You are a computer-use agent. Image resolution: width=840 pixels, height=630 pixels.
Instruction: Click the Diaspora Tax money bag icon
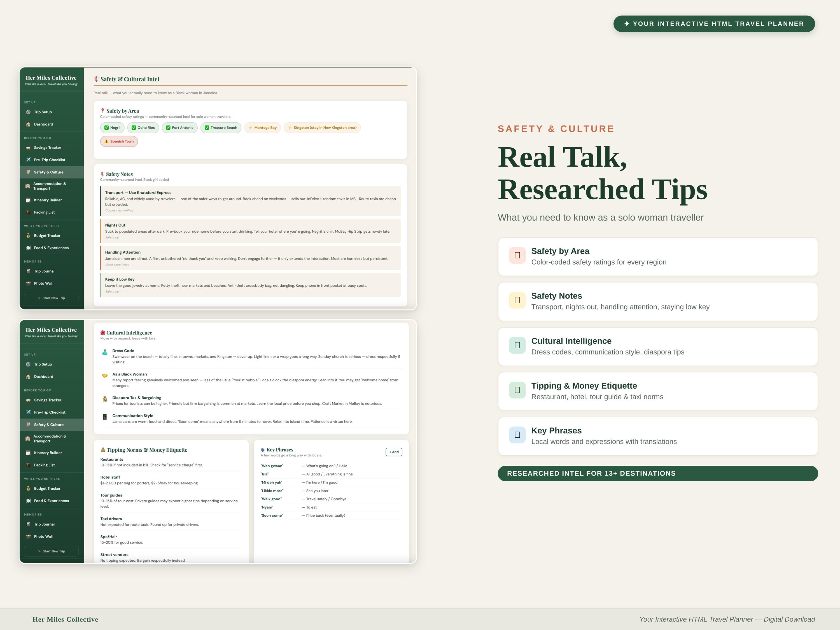tap(105, 399)
